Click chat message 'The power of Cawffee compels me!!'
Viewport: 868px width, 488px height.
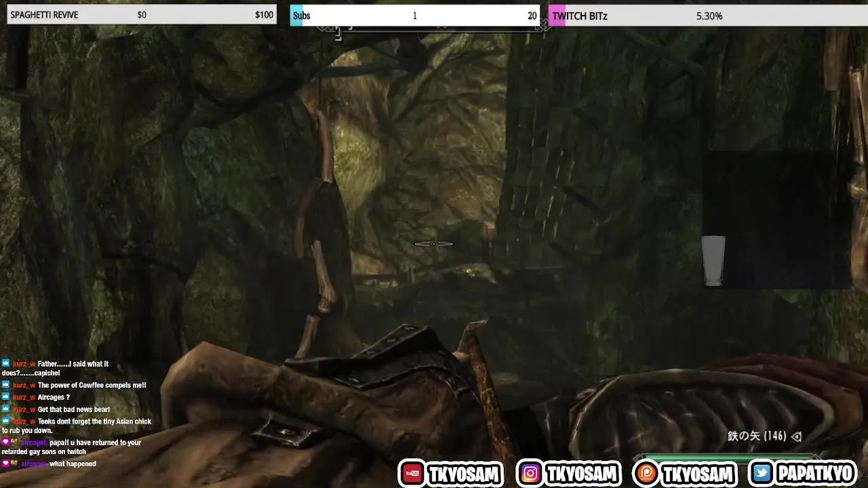(x=92, y=385)
